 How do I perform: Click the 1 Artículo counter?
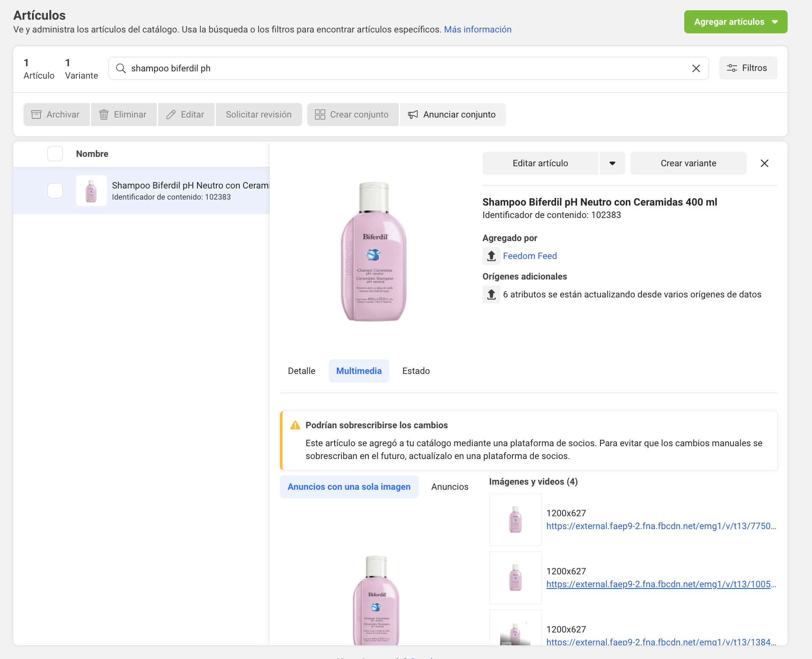point(39,69)
